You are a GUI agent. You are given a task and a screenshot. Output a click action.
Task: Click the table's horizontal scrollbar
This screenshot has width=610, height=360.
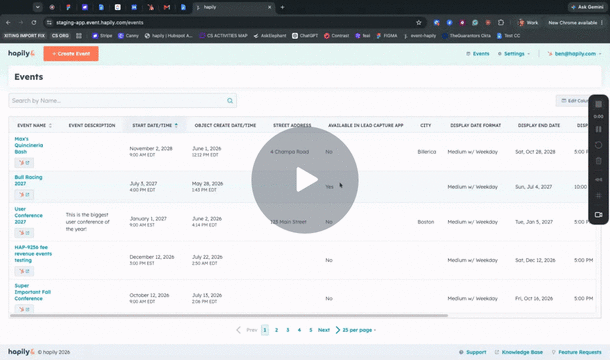click(x=229, y=316)
